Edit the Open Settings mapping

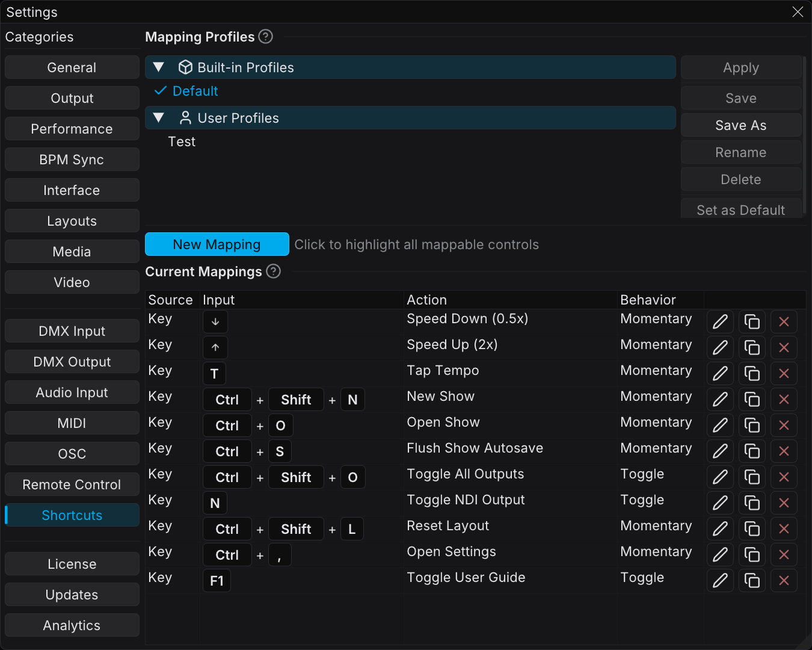(x=720, y=555)
